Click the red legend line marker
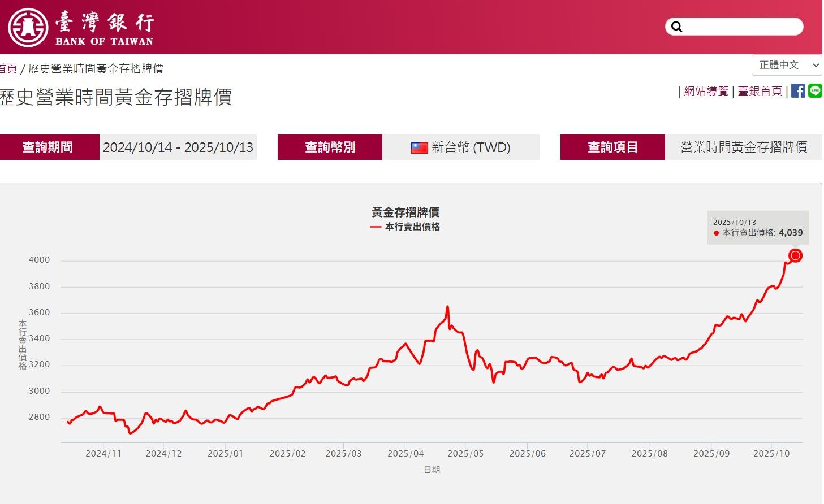Viewport: 824px width, 504px height. (x=374, y=227)
